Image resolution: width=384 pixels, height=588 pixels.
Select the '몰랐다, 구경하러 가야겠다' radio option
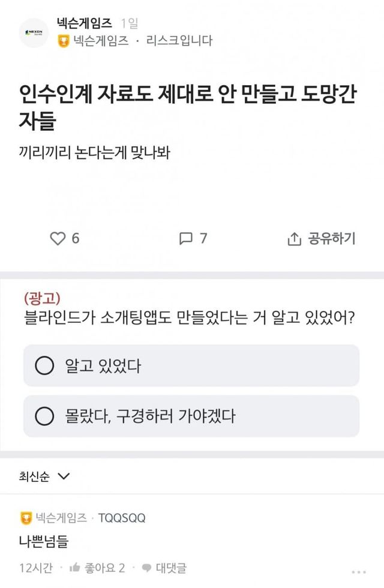44,416
